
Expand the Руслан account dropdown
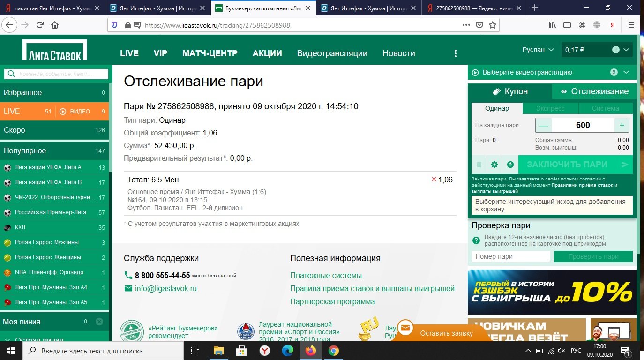coord(538,50)
